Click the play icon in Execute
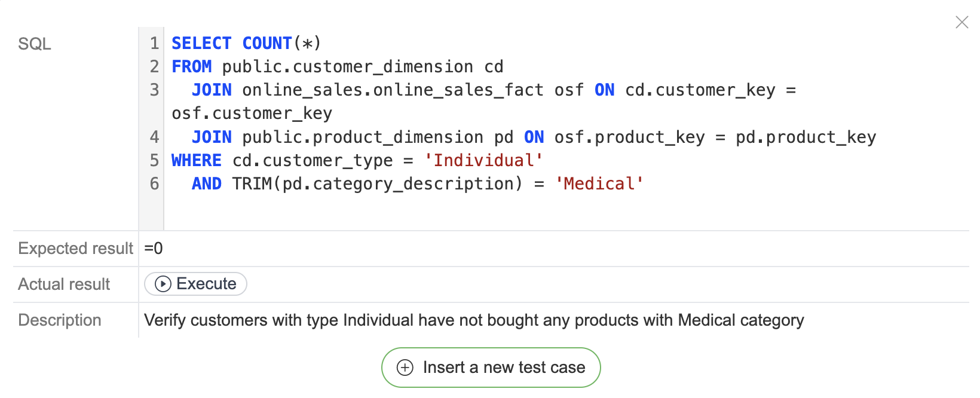Image resolution: width=980 pixels, height=398 pixels. (163, 284)
